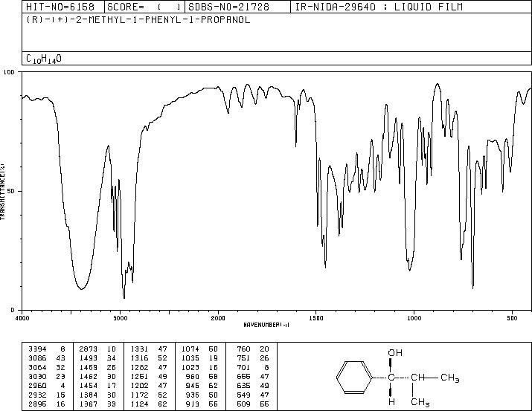Screen dimensions: 532x411
Task: Click the 50 transmittance axis label
Action: 11,191
